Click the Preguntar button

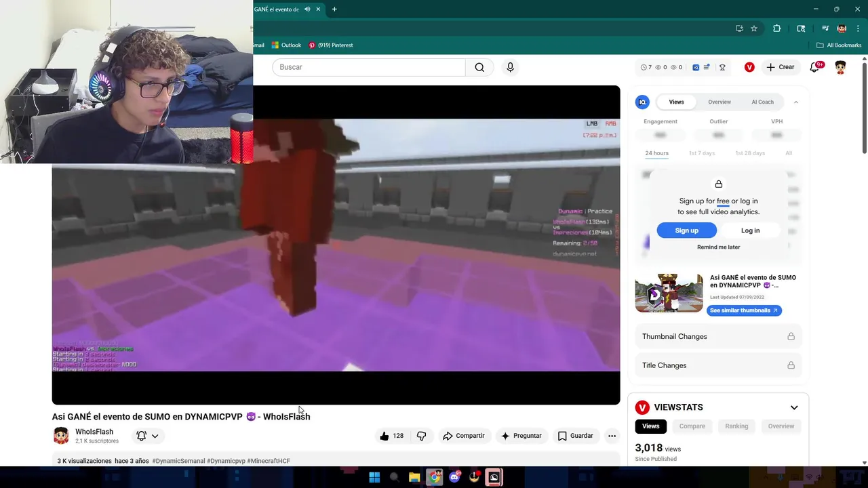click(x=521, y=436)
